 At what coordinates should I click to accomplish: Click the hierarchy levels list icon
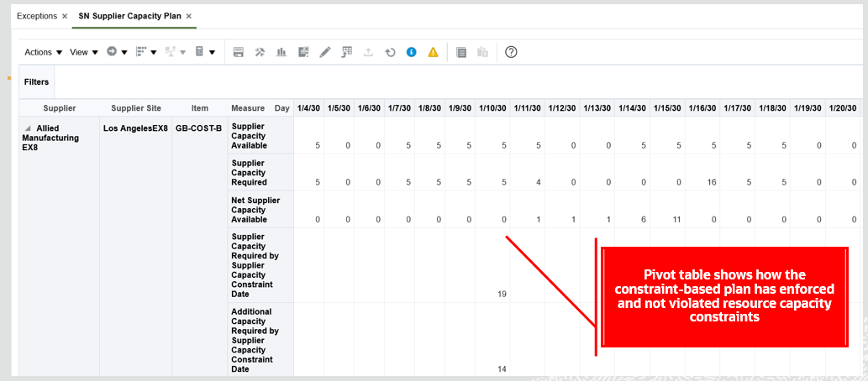tap(141, 51)
